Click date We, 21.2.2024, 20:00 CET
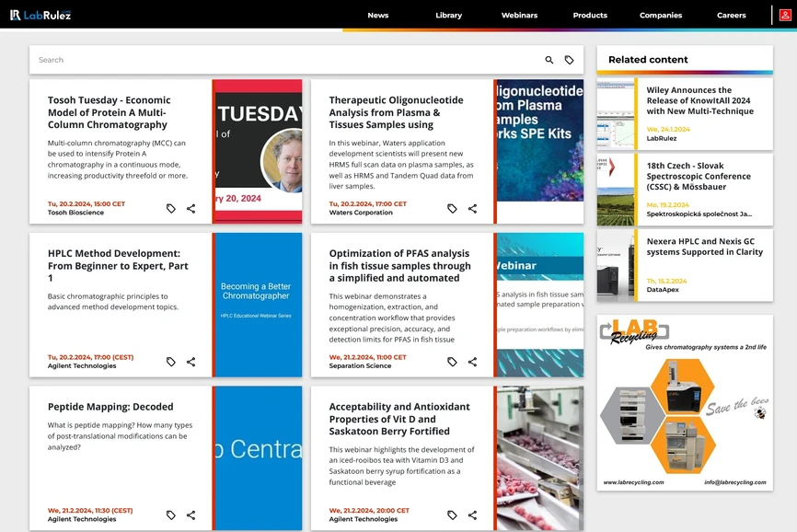Image resolution: width=797 pixels, height=532 pixels. (x=369, y=510)
